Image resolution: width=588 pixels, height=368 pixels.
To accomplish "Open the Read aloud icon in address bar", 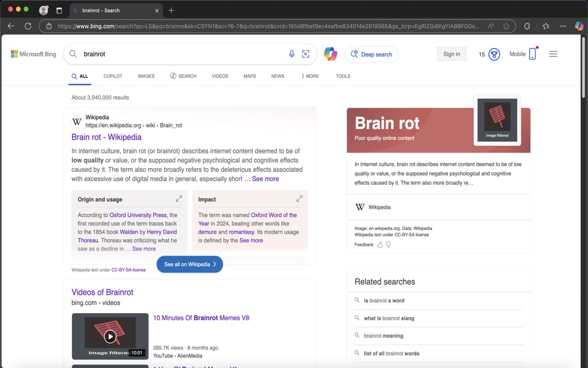I will (x=491, y=26).
